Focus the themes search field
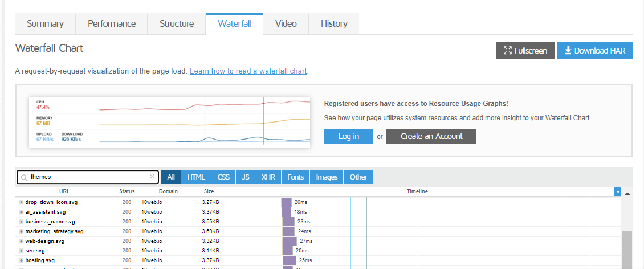The image size is (644, 269). 88,177
